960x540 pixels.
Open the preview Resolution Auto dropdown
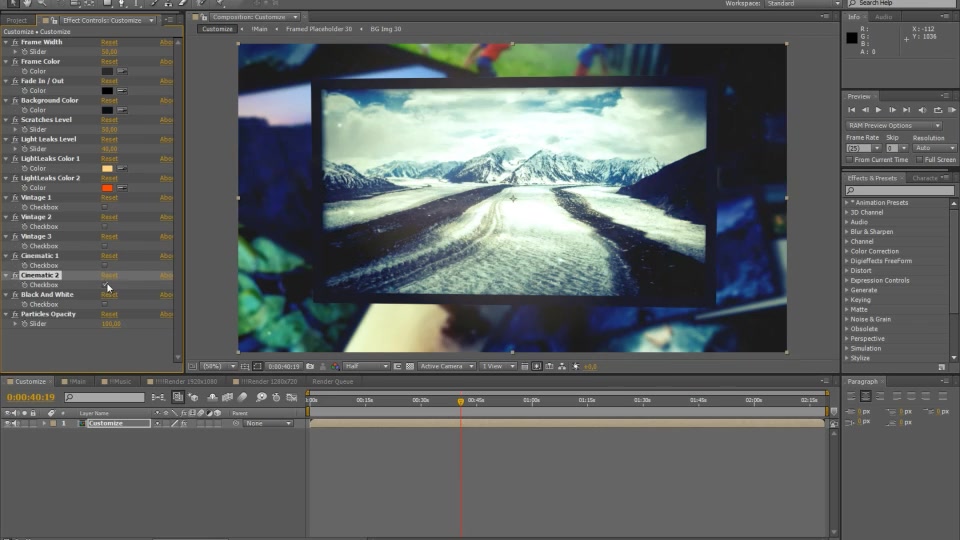tap(934, 148)
